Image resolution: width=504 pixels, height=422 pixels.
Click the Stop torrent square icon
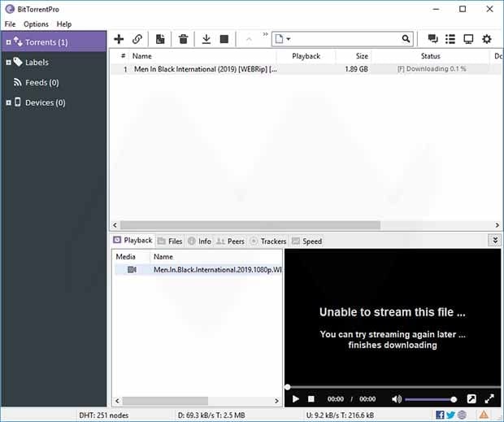[224, 39]
